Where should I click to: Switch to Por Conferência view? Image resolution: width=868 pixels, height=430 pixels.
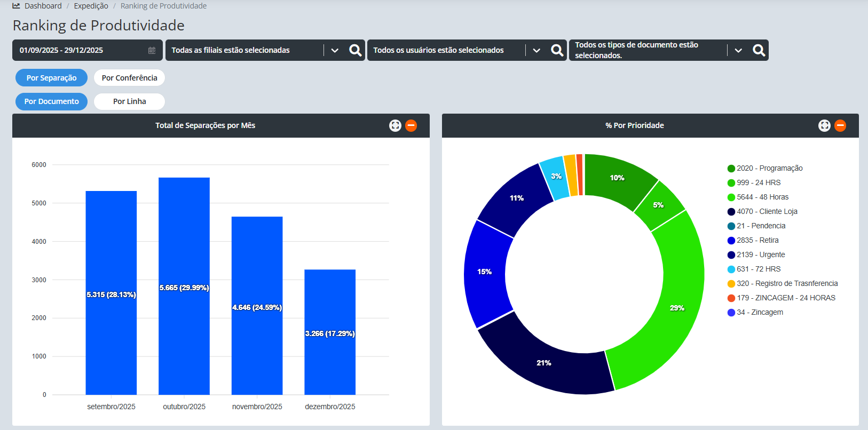click(x=129, y=78)
